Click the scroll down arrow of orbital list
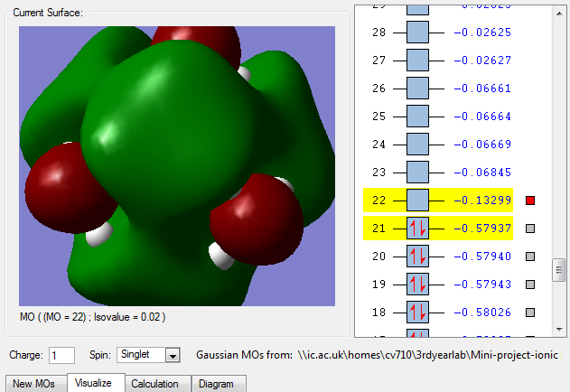This screenshot has width=570, height=392. 559,330
